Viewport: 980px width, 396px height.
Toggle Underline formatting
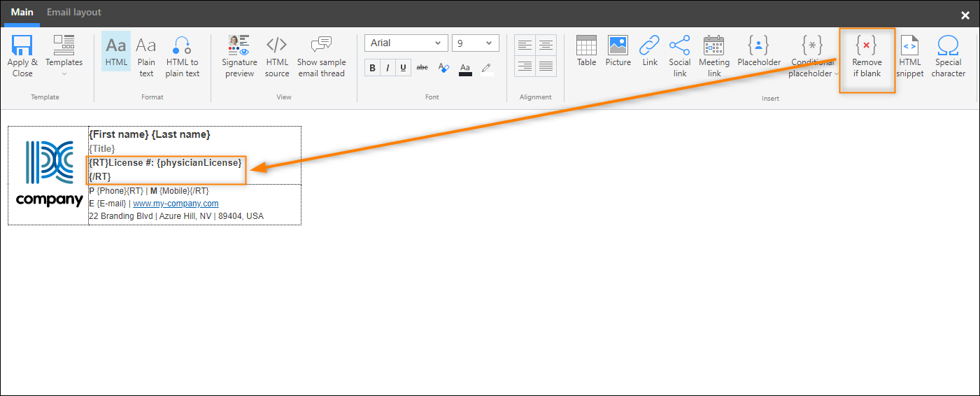click(403, 68)
